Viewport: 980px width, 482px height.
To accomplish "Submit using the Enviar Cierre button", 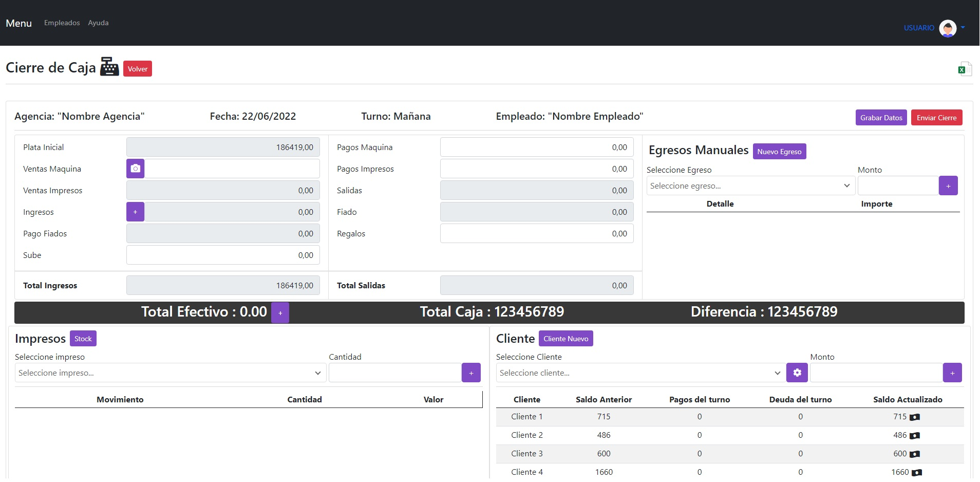I will 936,118.
